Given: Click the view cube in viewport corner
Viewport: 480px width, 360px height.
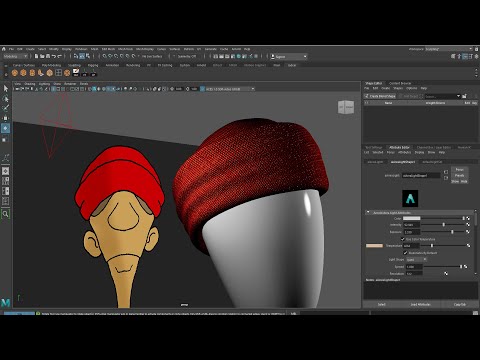Looking at the screenshot, I should [x=346, y=107].
